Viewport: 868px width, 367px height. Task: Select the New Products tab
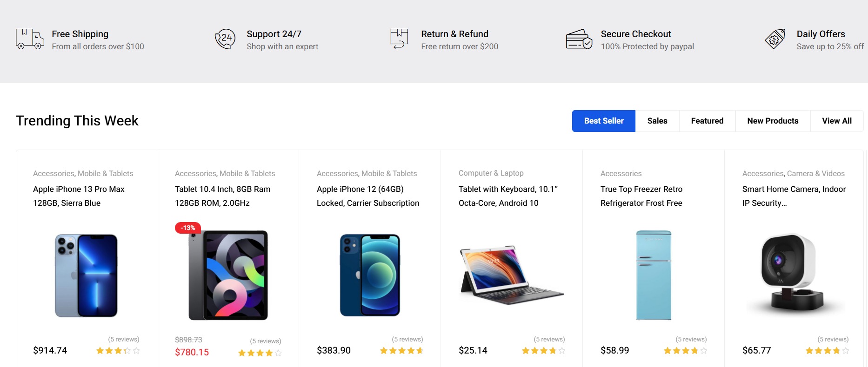[x=773, y=121]
